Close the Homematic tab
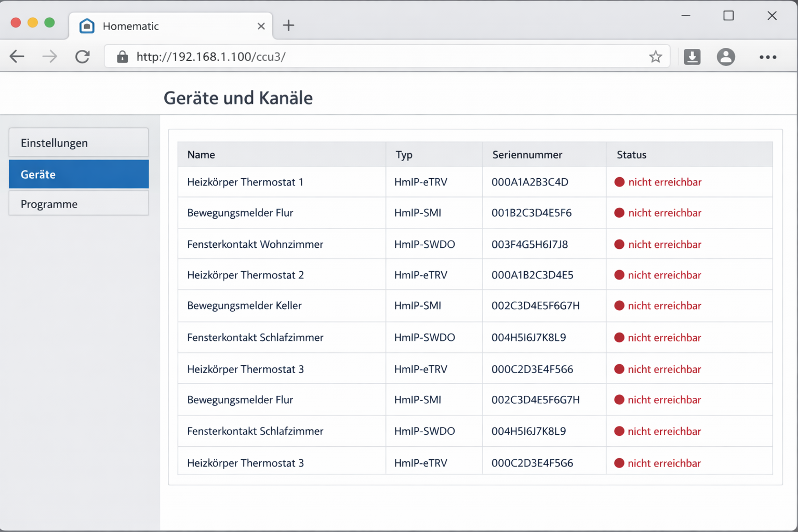The height and width of the screenshot is (532, 798). click(x=261, y=26)
